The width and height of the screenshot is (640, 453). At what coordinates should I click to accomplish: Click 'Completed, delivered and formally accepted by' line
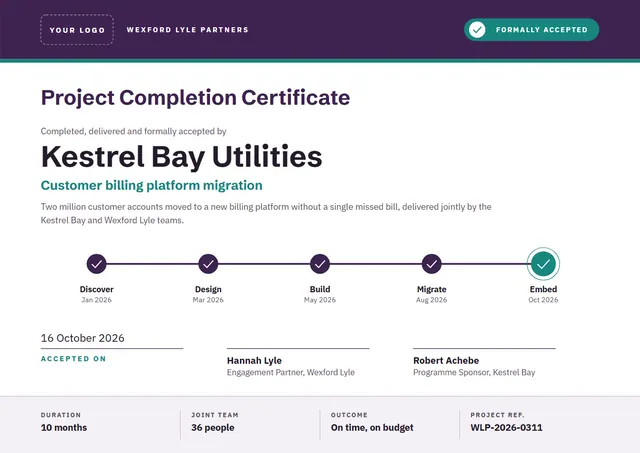tap(133, 131)
